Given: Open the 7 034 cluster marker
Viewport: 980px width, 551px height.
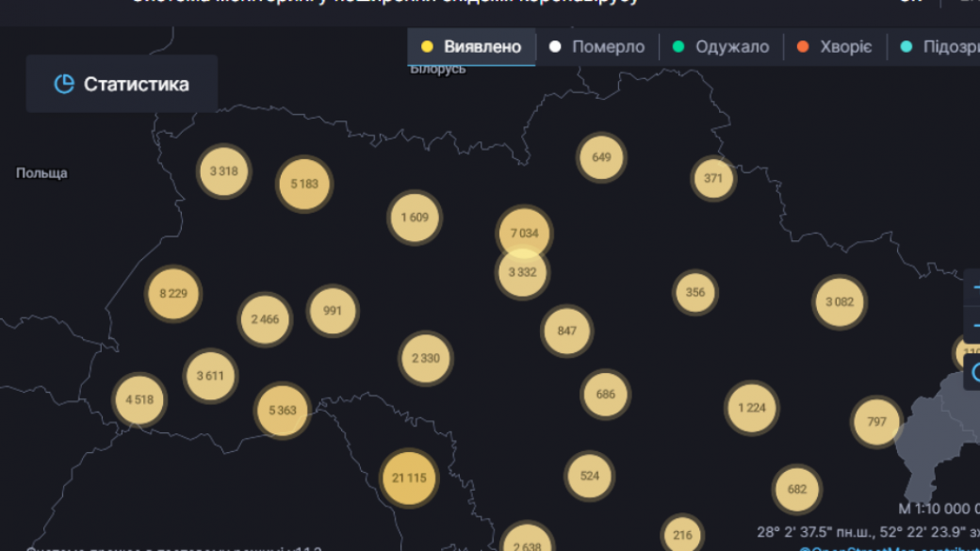Looking at the screenshot, I should pyautogui.click(x=524, y=233).
